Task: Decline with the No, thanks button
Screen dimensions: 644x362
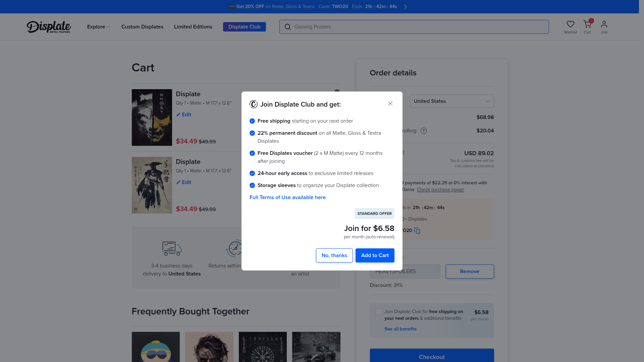Action: pyautogui.click(x=334, y=255)
